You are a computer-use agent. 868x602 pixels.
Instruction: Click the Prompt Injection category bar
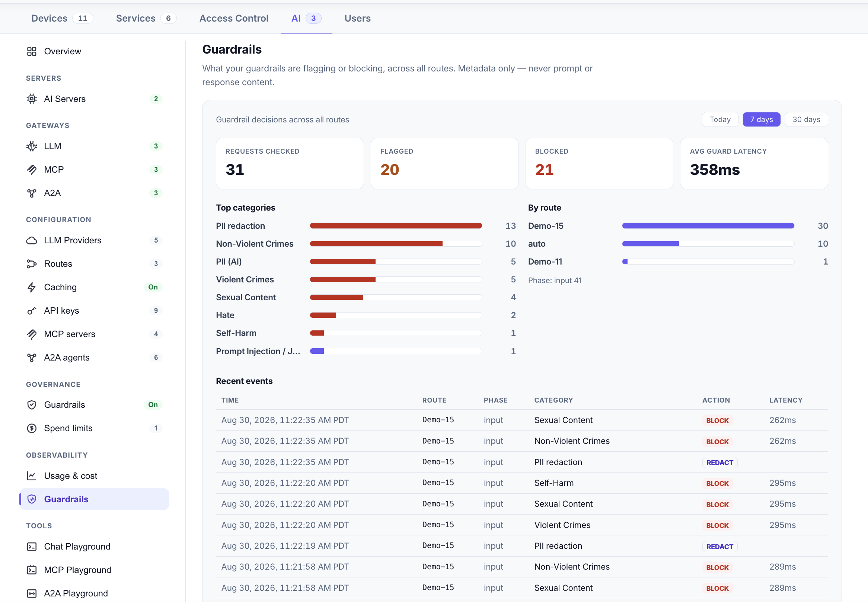click(396, 351)
